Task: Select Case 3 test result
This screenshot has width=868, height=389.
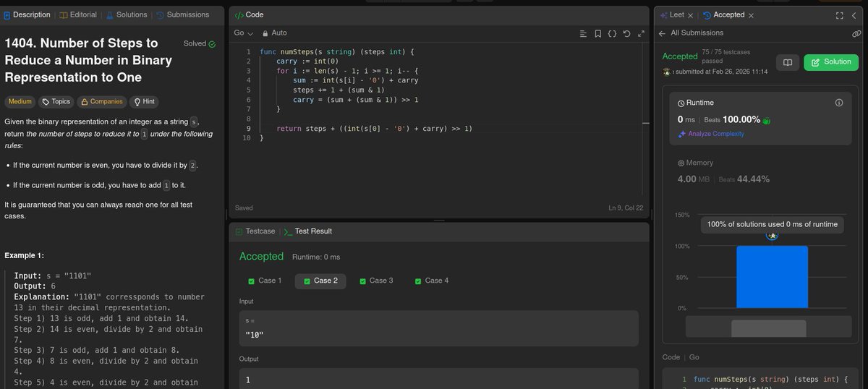Action: click(x=375, y=281)
